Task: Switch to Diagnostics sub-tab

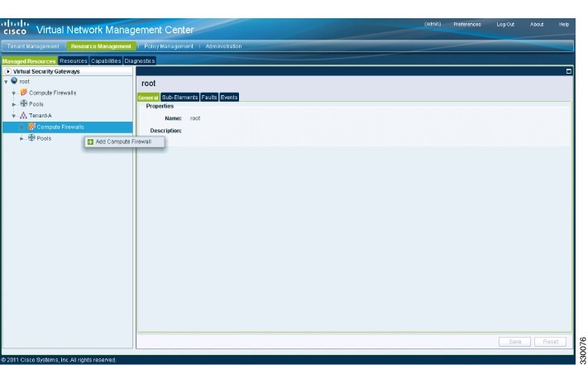Action: (140, 60)
